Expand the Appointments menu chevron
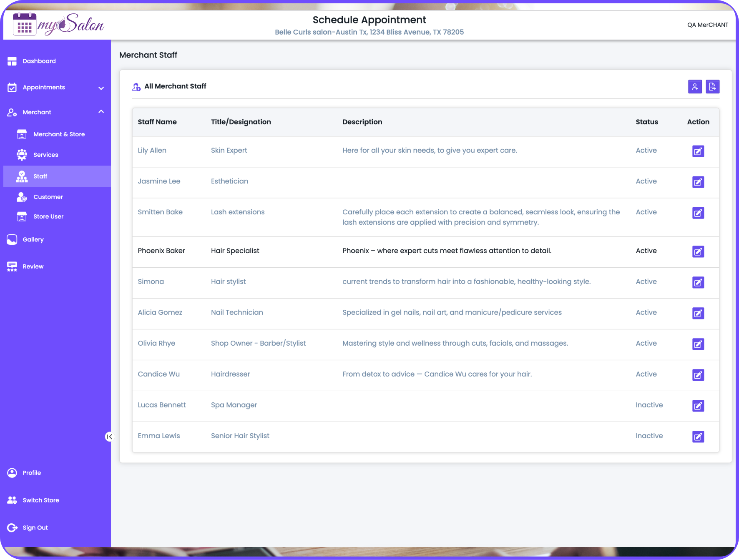The width and height of the screenshot is (739, 560). pos(101,88)
